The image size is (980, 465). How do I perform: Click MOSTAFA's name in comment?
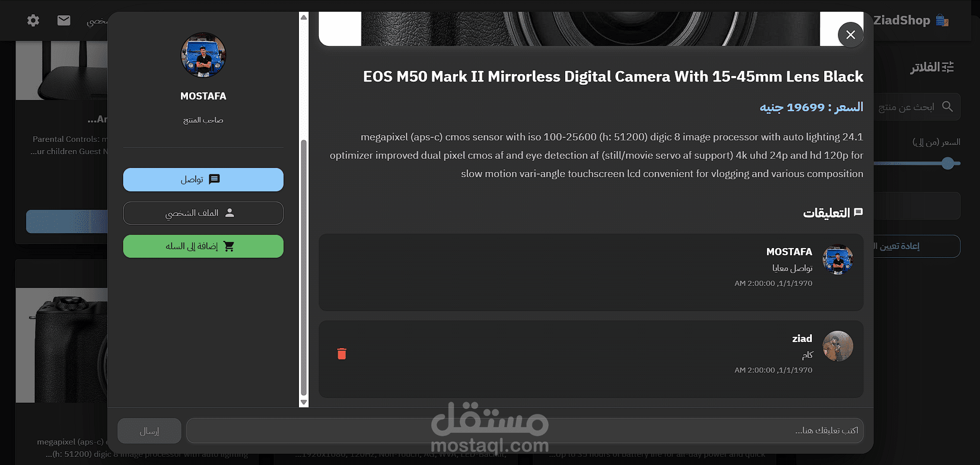[x=789, y=252]
